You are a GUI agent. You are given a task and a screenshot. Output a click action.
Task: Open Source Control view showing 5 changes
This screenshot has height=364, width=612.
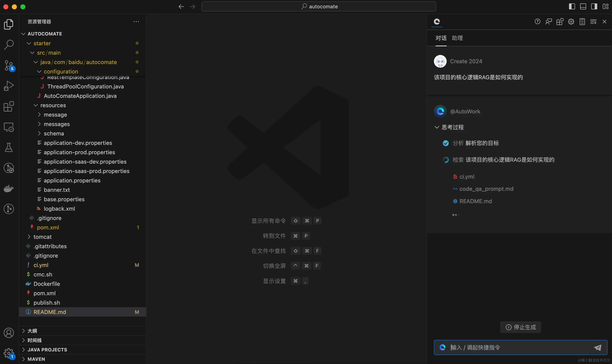(9, 66)
